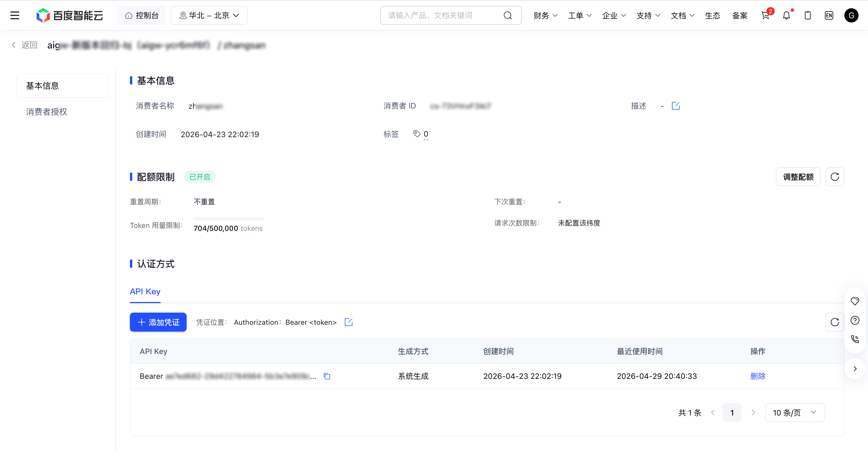Go back via the 返回 link
868x474 pixels.
pos(25,45)
